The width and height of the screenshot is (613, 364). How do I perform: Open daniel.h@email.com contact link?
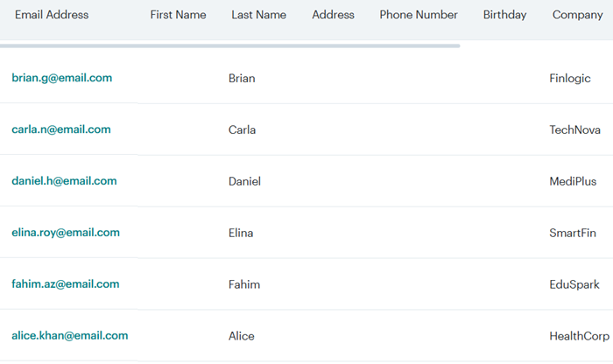(x=64, y=181)
